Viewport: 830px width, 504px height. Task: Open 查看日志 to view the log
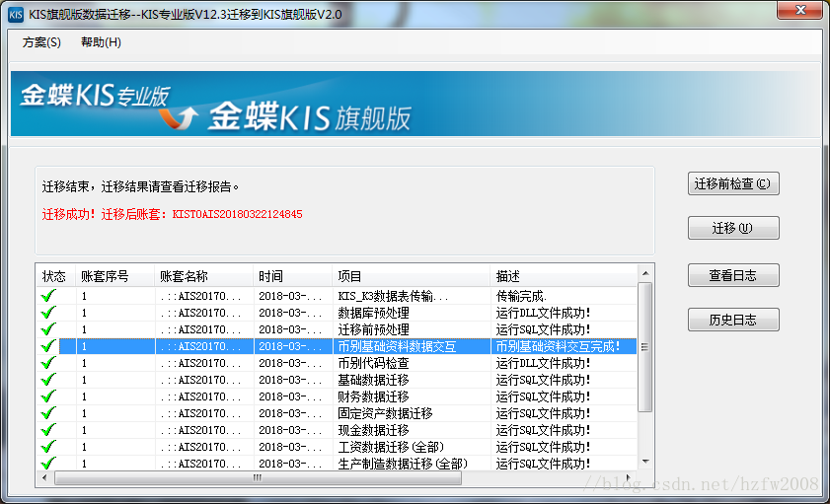pyautogui.click(x=733, y=275)
